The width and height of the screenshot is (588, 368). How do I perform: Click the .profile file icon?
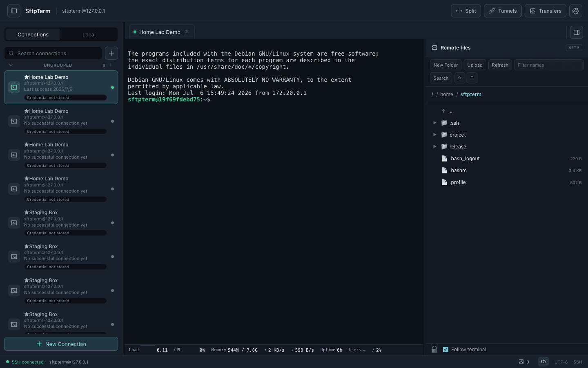pos(444,182)
